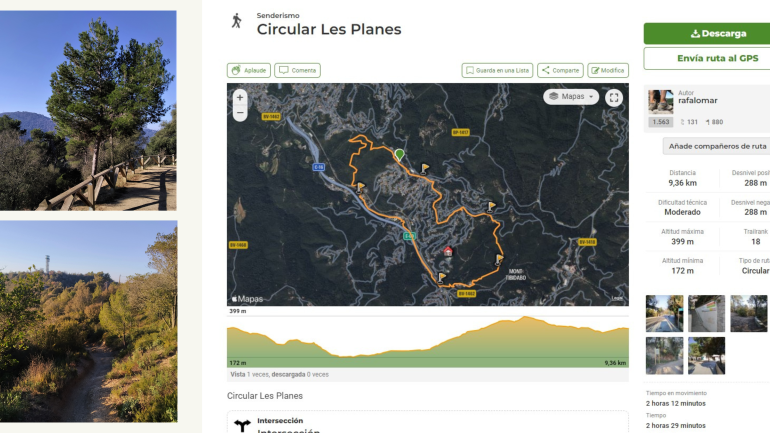Screen dimensions: 770x433
Task: Share the route with Comparte
Action: tap(560, 70)
